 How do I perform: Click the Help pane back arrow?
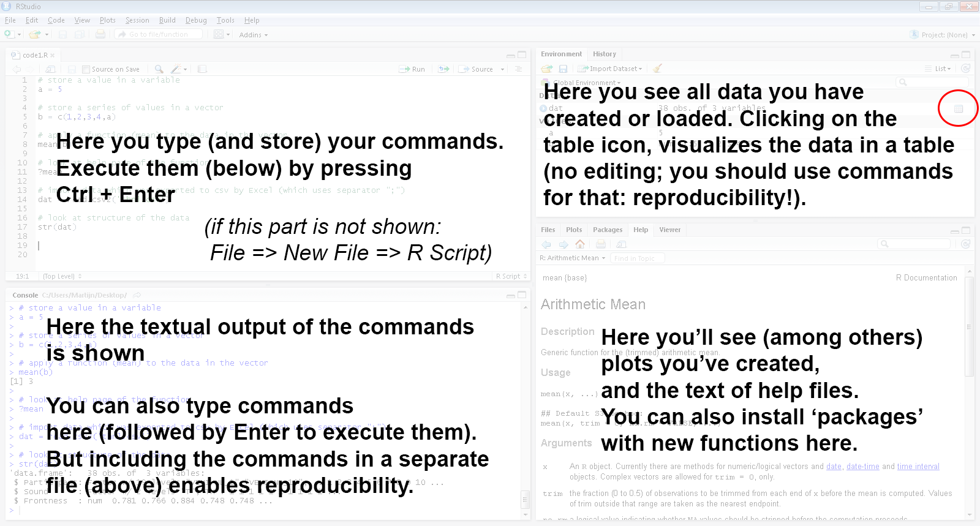[546, 244]
